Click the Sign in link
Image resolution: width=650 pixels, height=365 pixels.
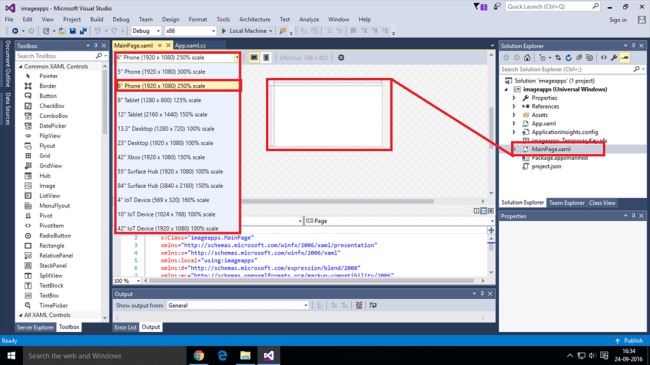tap(618, 20)
